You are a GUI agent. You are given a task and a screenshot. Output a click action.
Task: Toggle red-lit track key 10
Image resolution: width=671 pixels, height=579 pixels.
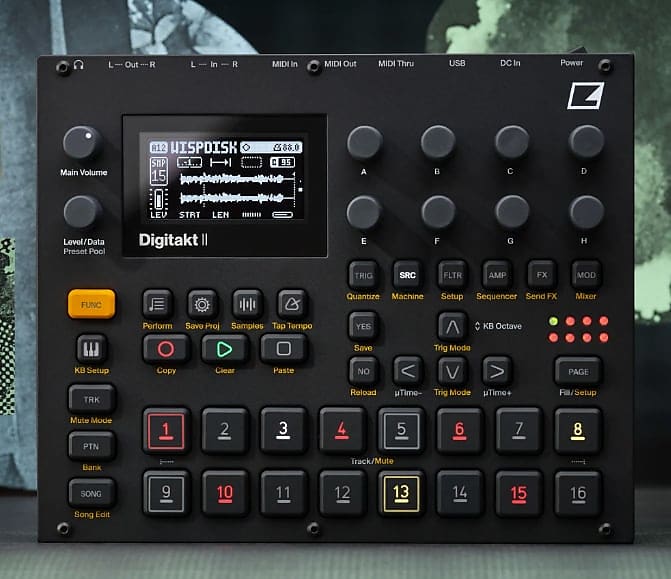225,494
